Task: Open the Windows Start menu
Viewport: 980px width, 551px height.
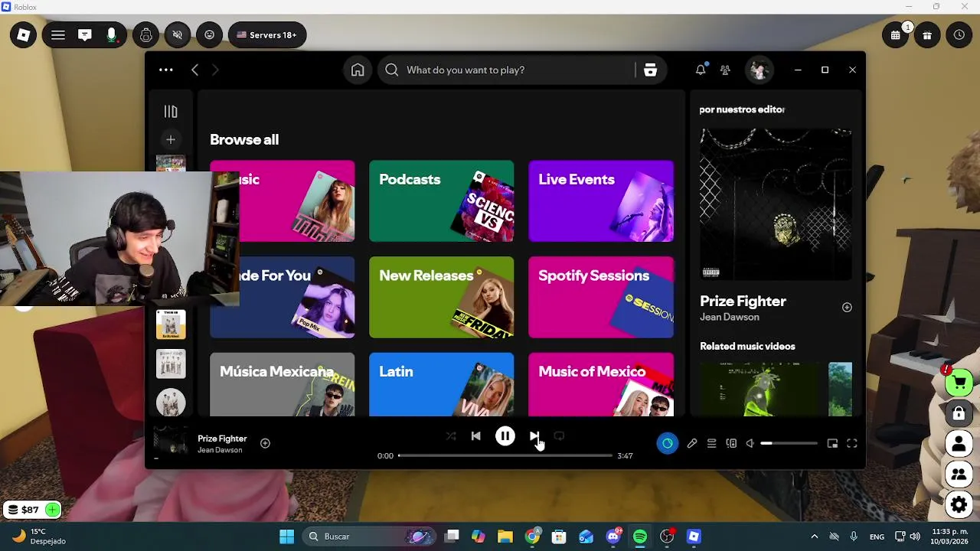Action: [x=286, y=536]
